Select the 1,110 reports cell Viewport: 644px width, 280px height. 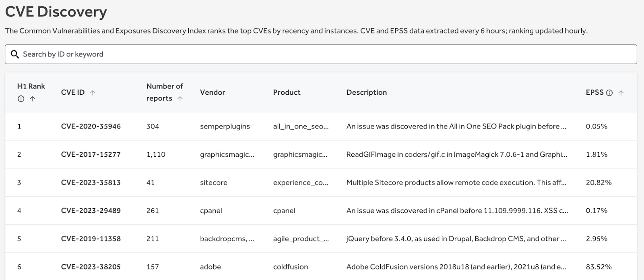156,154
